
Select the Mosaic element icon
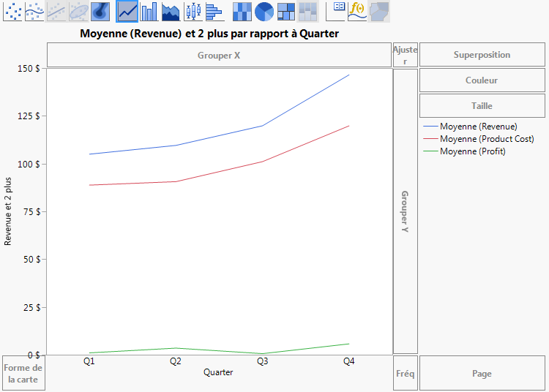[x=307, y=11]
